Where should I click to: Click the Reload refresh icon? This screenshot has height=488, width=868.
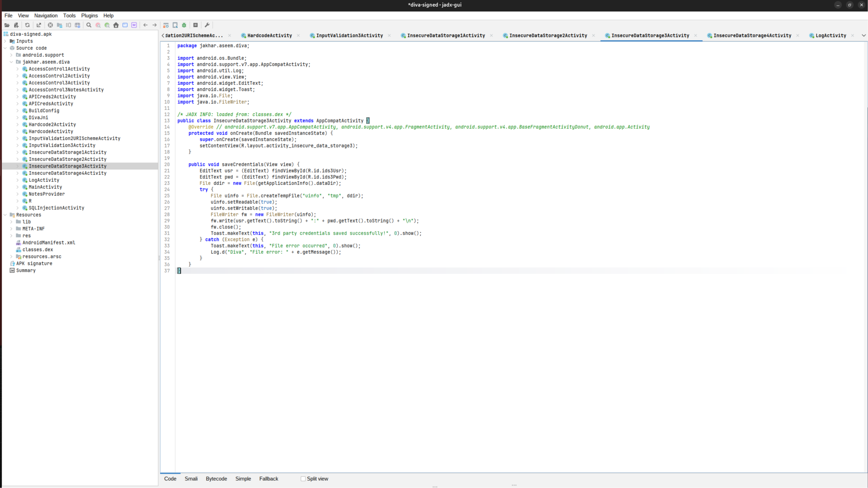[x=27, y=25]
